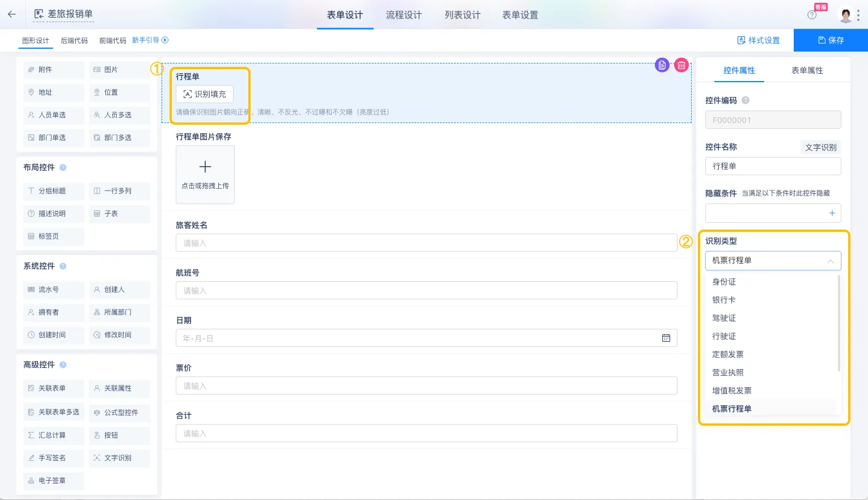Select the 地址 control
Screen dimensions: 868x500
[54, 92]
